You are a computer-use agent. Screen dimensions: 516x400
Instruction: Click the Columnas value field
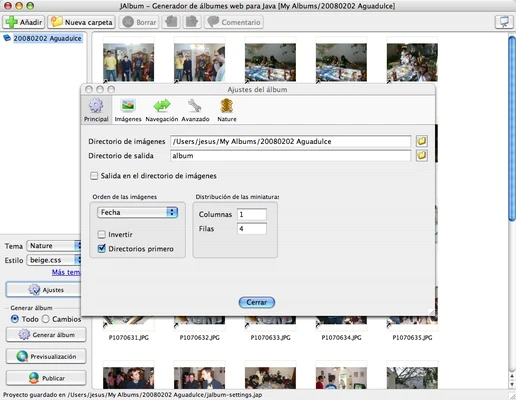click(x=252, y=214)
